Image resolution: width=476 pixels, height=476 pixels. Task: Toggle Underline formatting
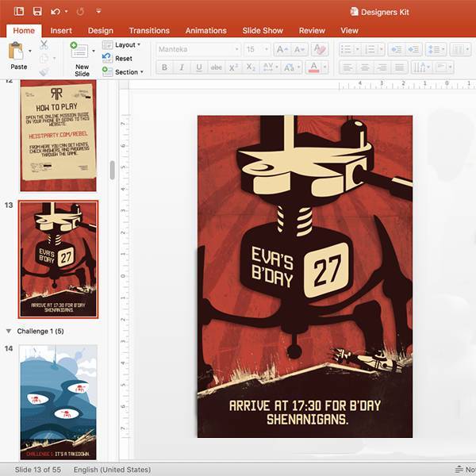click(199, 67)
